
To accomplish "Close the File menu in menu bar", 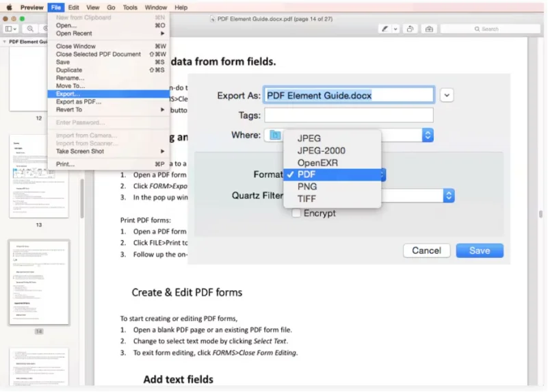I will [56, 8].
